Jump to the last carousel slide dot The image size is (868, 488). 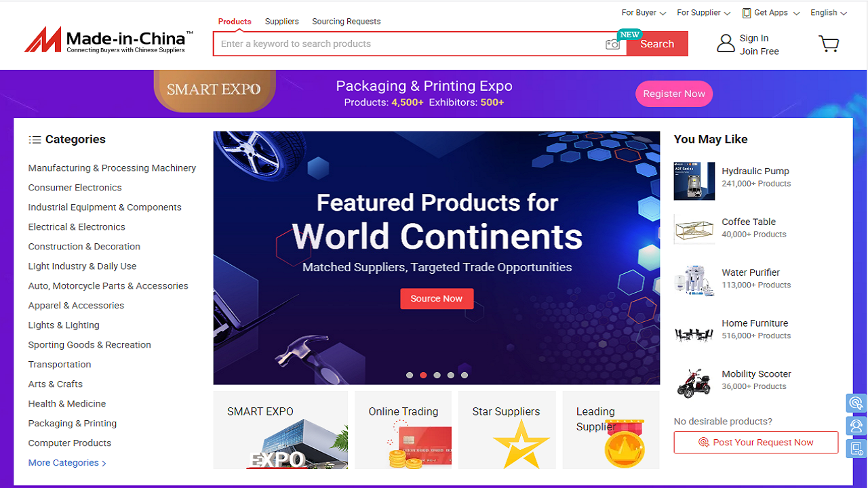465,375
